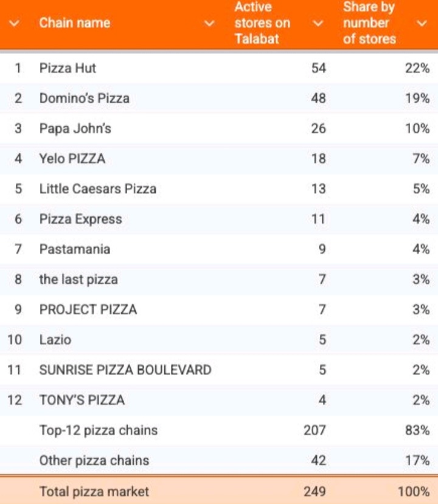438x504 pixels.
Task: Open the dropdown arrow left of Chain name
Action: pos(15,23)
